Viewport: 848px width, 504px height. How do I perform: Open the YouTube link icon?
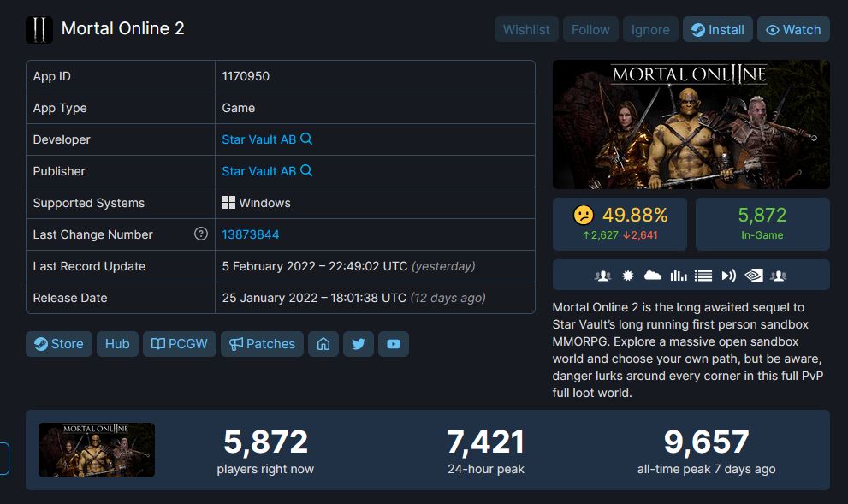point(394,344)
